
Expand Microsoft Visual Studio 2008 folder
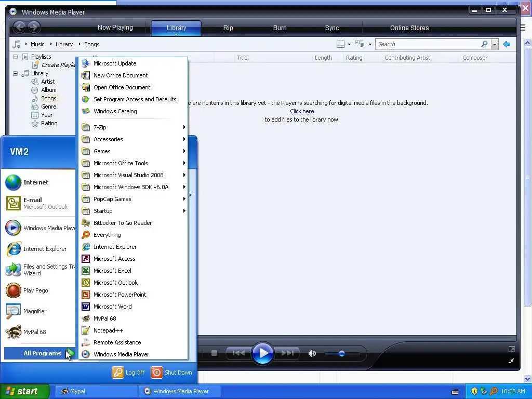(133, 175)
